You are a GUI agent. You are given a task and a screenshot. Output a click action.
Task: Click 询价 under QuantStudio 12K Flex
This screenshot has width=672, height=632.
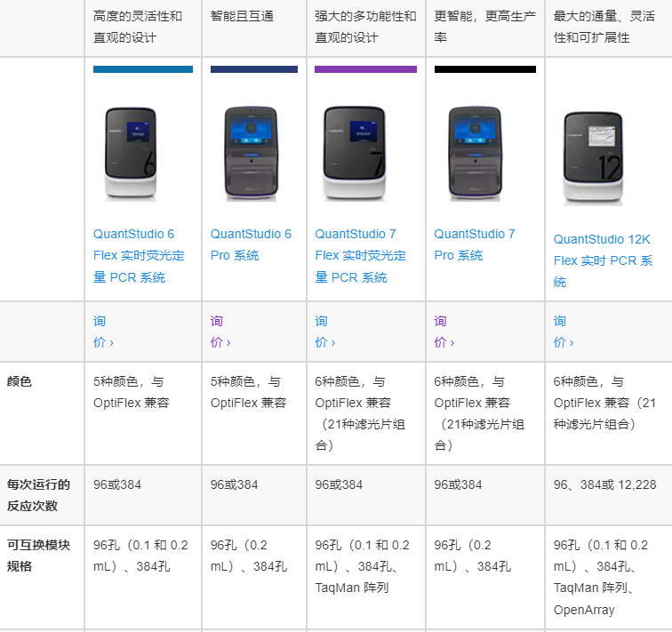click(564, 332)
